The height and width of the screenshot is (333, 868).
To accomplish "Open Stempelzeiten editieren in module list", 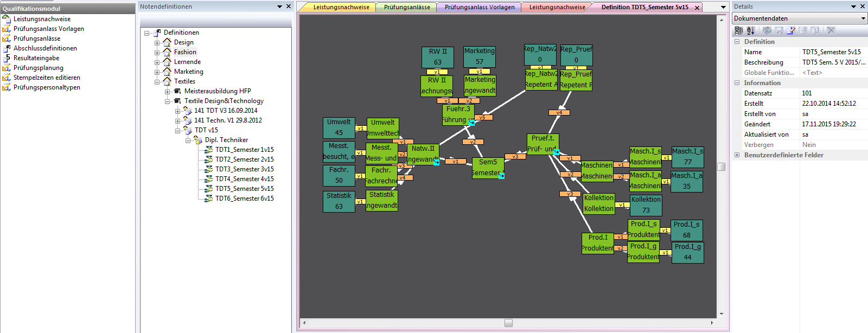I will (x=47, y=78).
